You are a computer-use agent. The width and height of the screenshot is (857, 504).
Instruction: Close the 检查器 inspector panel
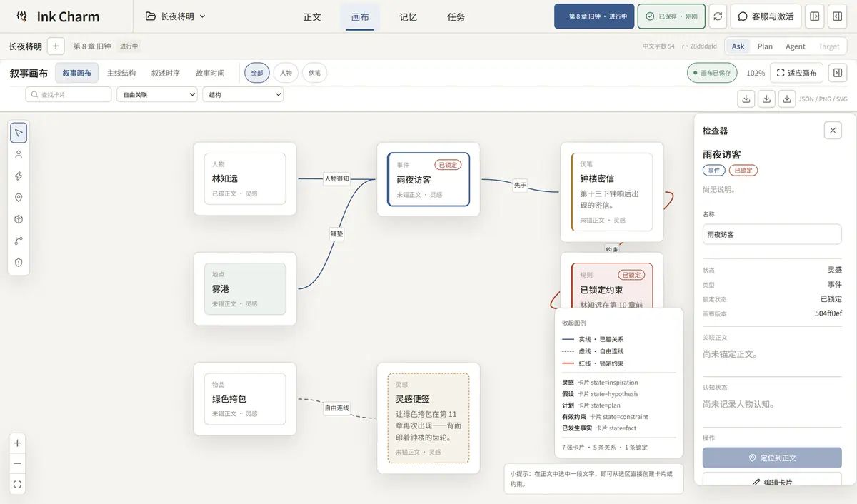832,131
